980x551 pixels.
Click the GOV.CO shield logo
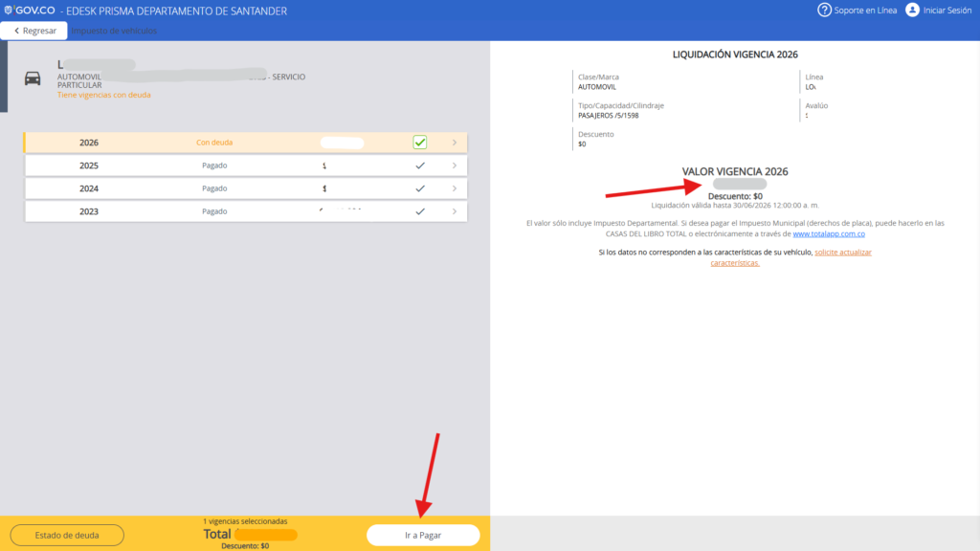pyautogui.click(x=9, y=10)
